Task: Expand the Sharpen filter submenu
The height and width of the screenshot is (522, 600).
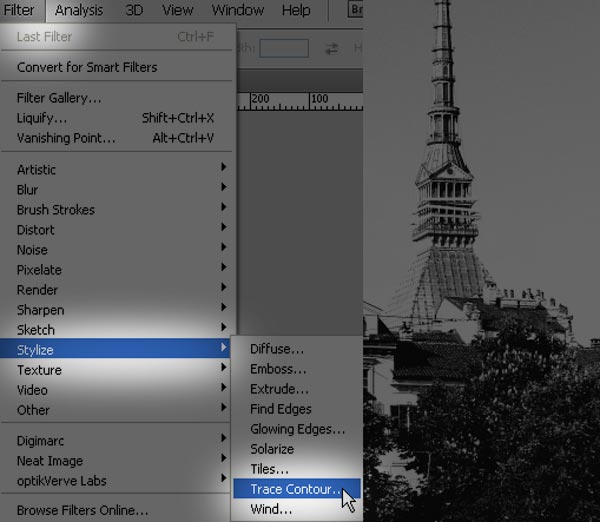Action: 116,310
